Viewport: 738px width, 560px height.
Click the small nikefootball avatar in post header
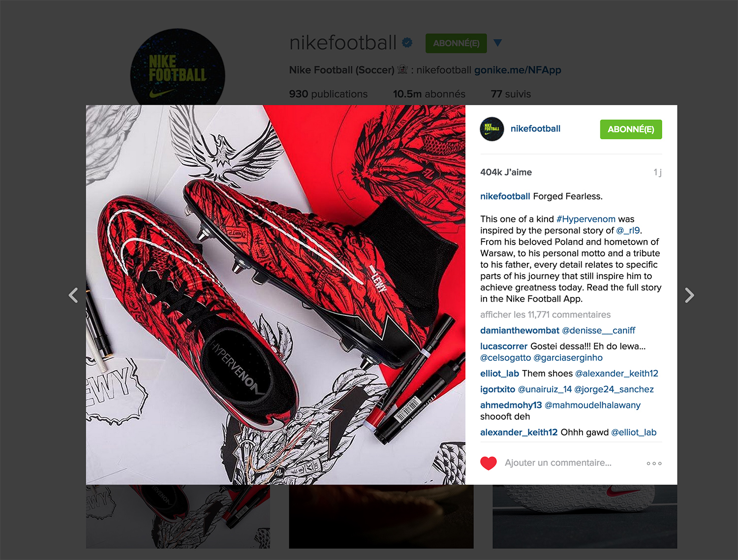click(492, 129)
